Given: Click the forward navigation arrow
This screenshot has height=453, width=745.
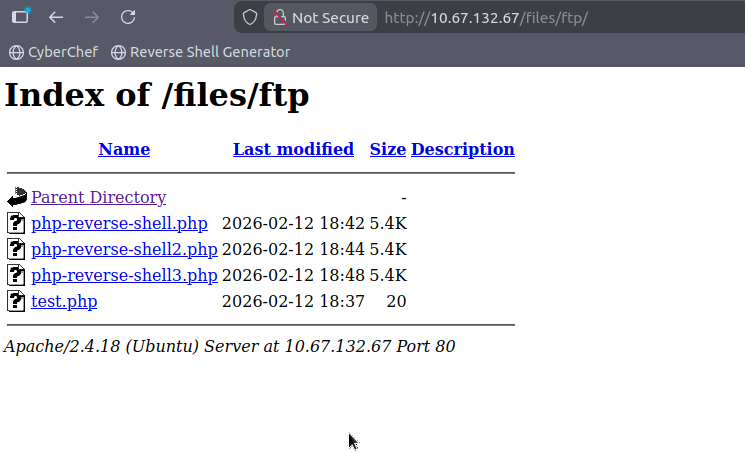Looking at the screenshot, I should tap(92, 17).
